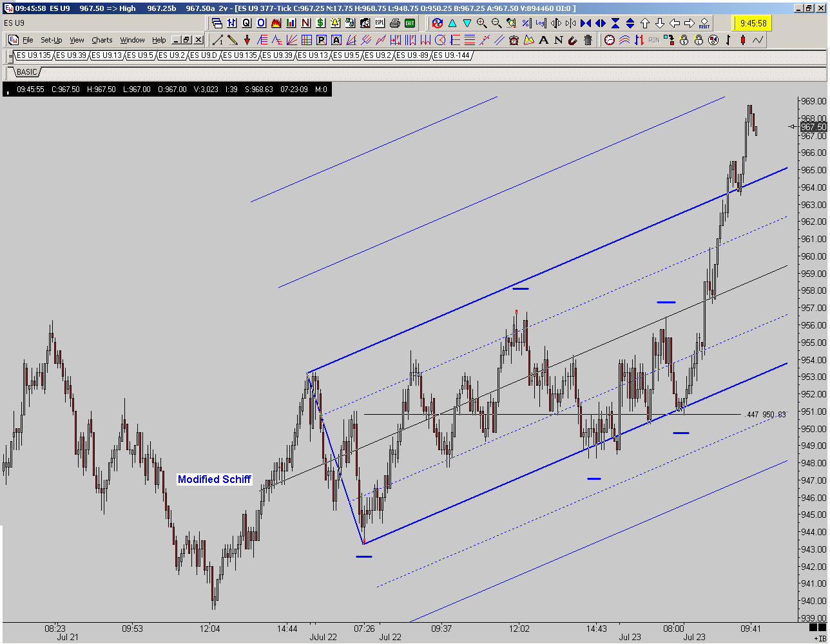Click the .447 950.83 level label
The height and width of the screenshot is (644, 830).
766,415
